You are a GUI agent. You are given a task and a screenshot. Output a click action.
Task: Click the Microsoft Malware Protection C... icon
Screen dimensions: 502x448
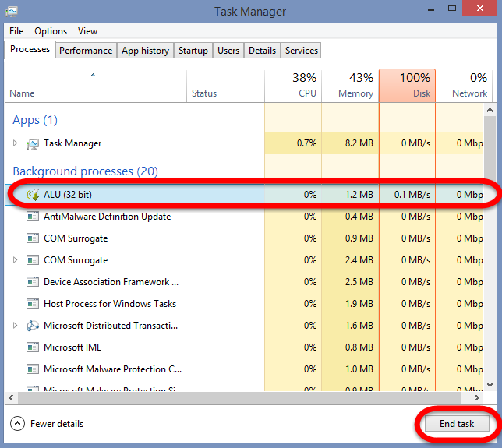(33, 369)
